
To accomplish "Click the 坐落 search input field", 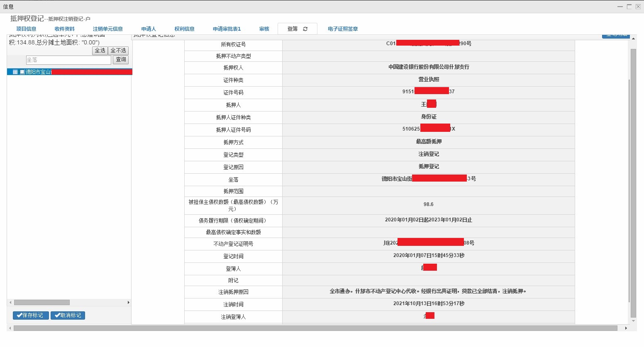I will click(x=68, y=60).
